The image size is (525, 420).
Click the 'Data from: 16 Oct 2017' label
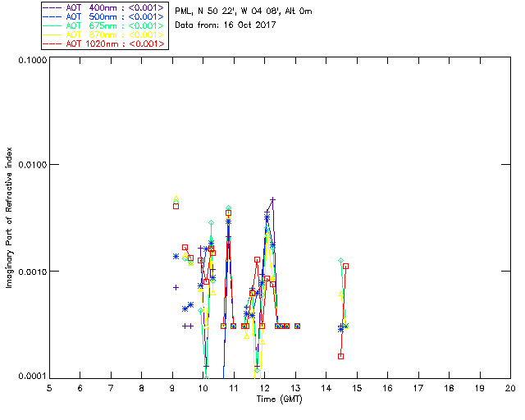[x=226, y=25]
